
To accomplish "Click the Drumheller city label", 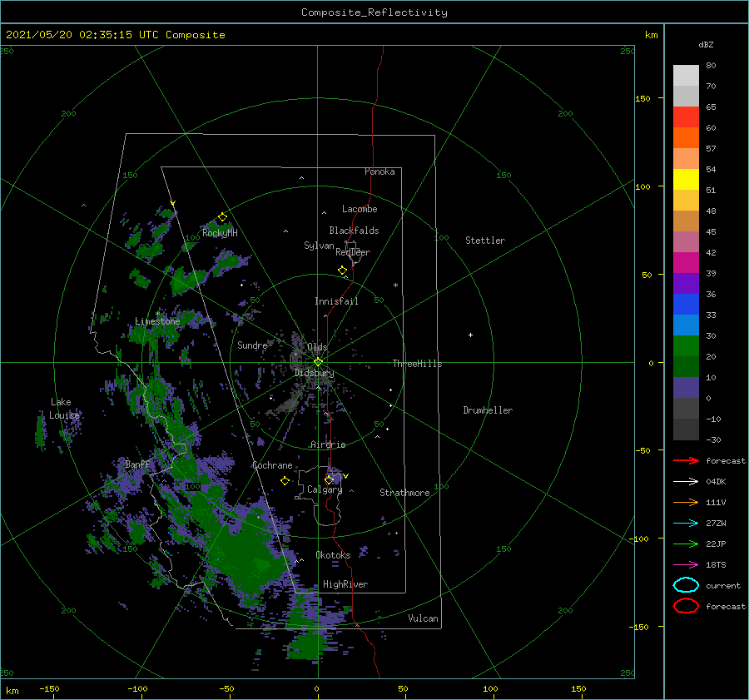I will 488,410.
